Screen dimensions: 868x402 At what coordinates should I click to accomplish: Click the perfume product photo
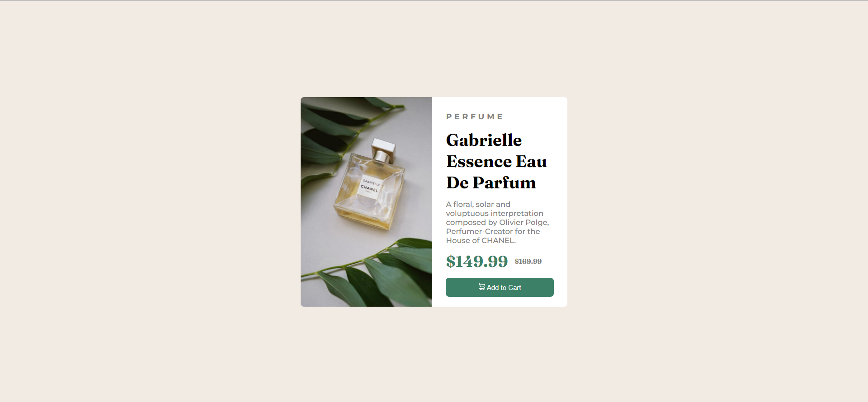[x=366, y=202]
